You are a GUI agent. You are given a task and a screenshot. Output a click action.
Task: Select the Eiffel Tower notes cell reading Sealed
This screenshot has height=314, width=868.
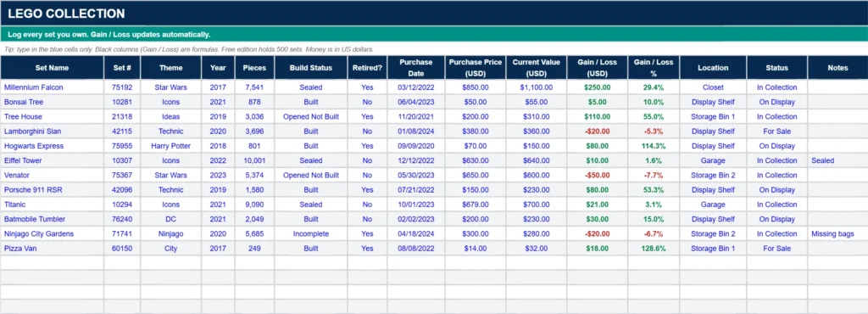point(837,160)
